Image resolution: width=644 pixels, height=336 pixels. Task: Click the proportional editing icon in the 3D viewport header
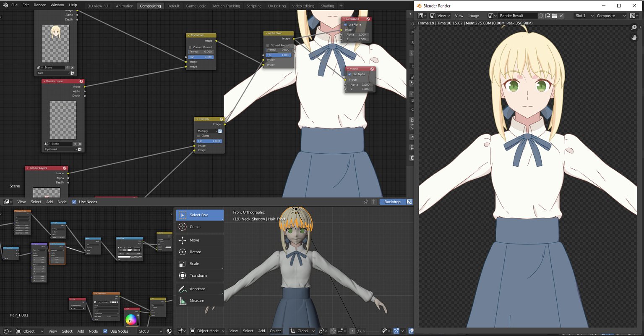pos(352,331)
